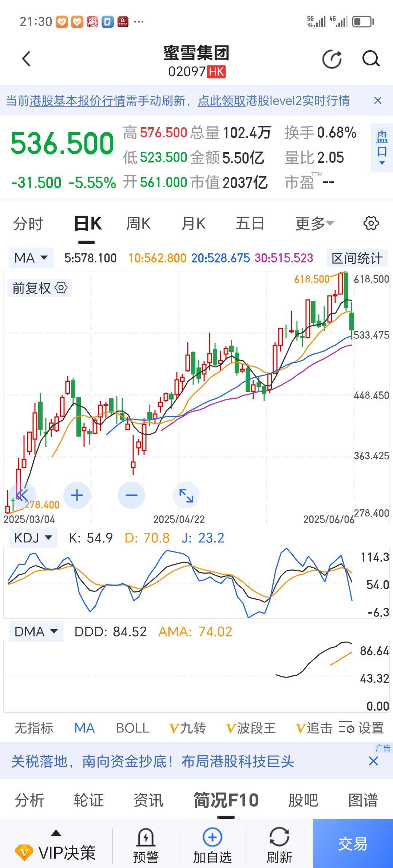Tap the KDJ J: 23.2 value
The width and height of the screenshot is (393, 868).
[x=203, y=538]
